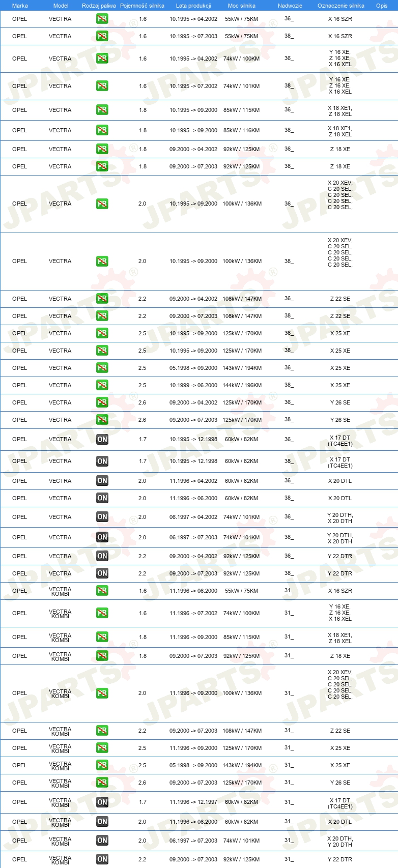Image resolution: width=398 pixels, height=868 pixels.
Task: Click Vectra 38_ Z 22 SE engine code
Action: click(340, 316)
